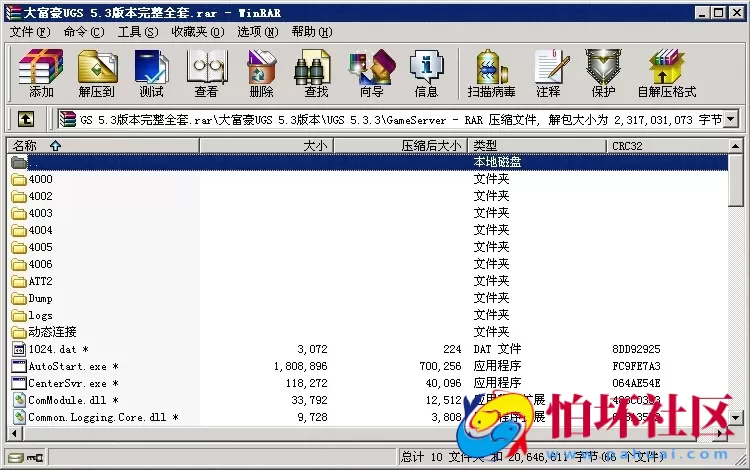
Task: Click the Delete (删除) toolbar icon
Action: point(261,73)
